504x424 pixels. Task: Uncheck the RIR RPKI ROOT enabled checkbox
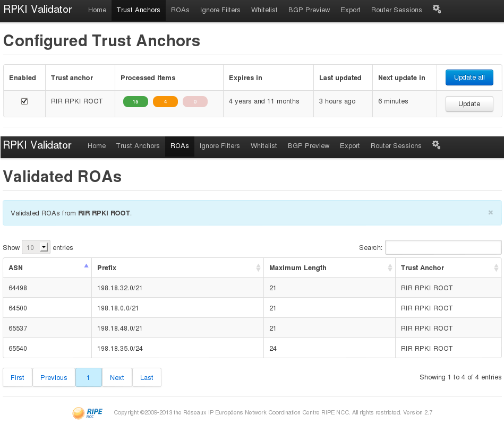24,101
